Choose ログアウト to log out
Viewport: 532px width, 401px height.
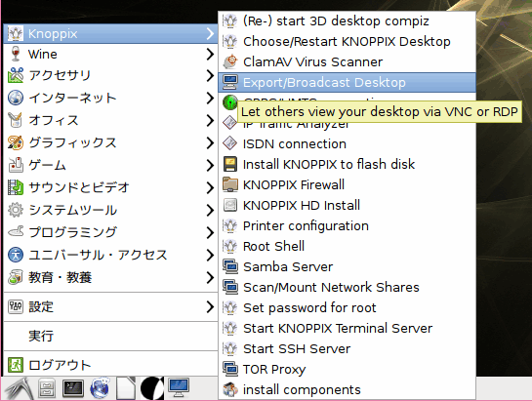pyautogui.click(x=110, y=365)
